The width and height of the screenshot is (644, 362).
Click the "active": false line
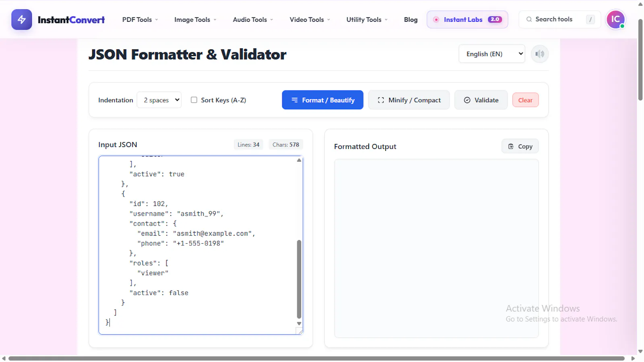(x=159, y=293)
